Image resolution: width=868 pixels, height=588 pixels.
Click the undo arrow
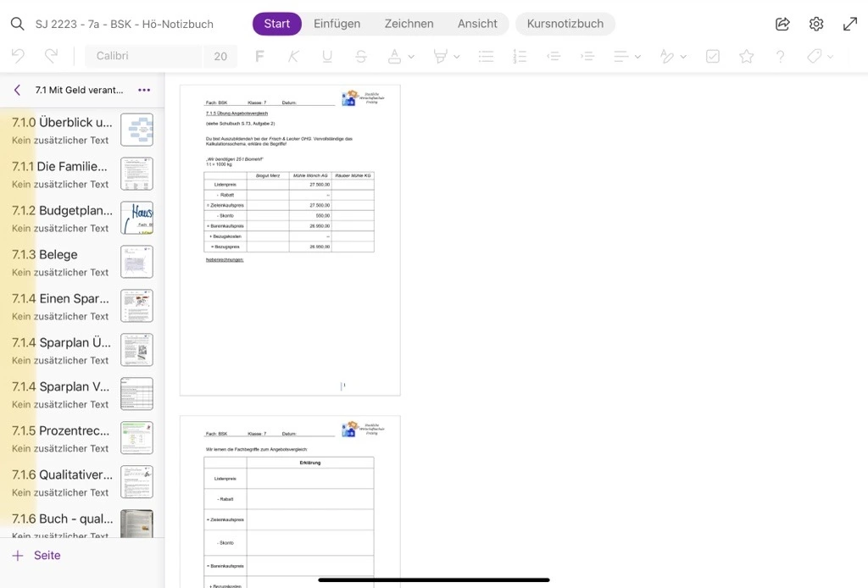[x=18, y=56]
